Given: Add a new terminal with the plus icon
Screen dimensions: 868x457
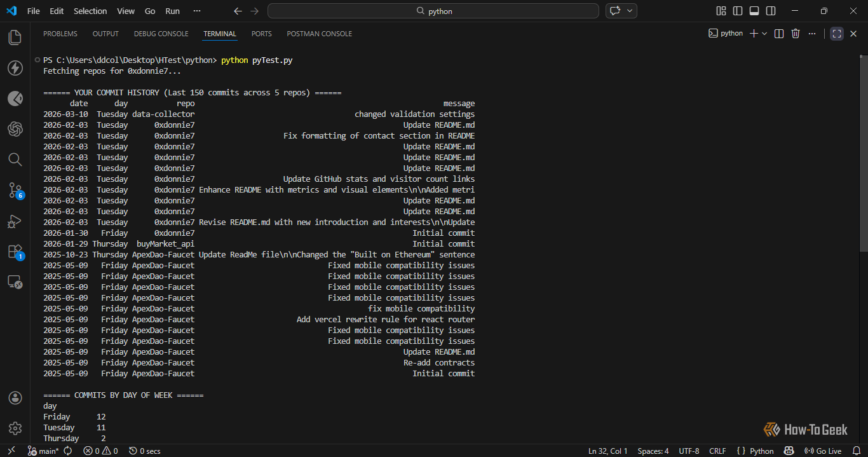Looking at the screenshot, I should (x=754, y=34).
